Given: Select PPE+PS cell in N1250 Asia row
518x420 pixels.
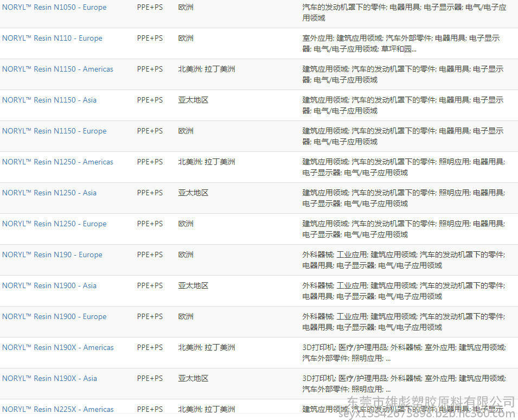Looking at the screenshot, I should pos(150,193).
